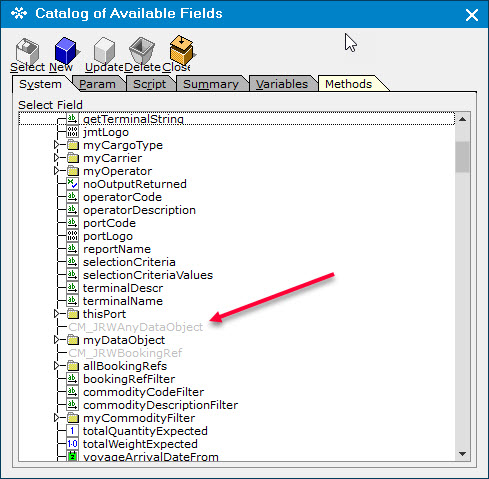Viewport: 489px width, 479px height.
Task: Click the scrollbar down arrow
Action: point(462,454)
